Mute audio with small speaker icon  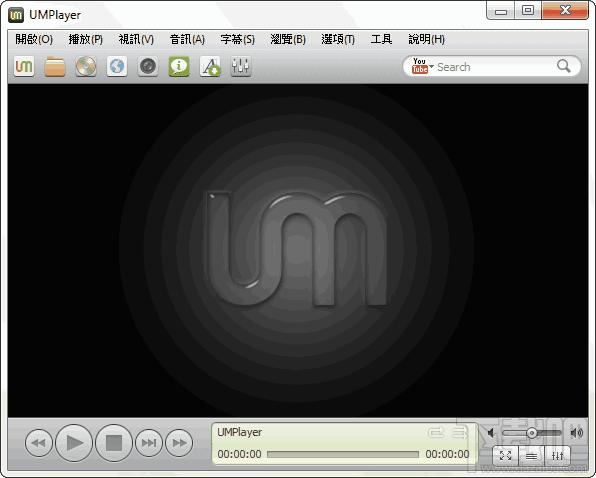491,433
